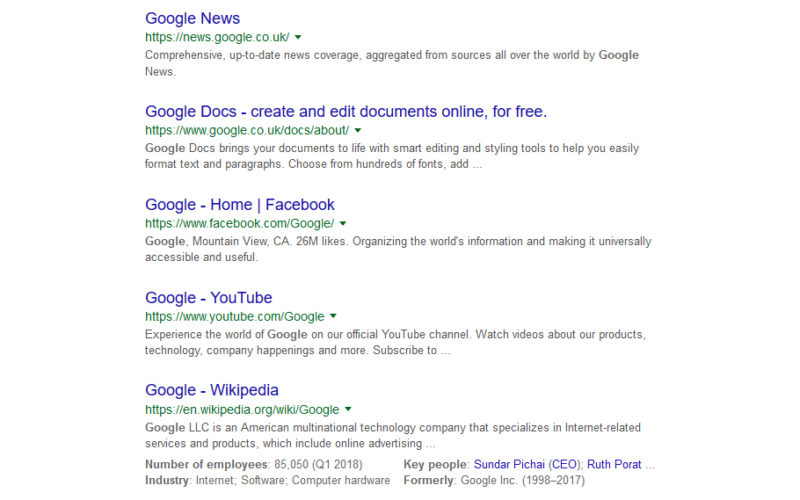
Task: Click the '85,050 (Q1 2018)' value
Action: point(318,465)
